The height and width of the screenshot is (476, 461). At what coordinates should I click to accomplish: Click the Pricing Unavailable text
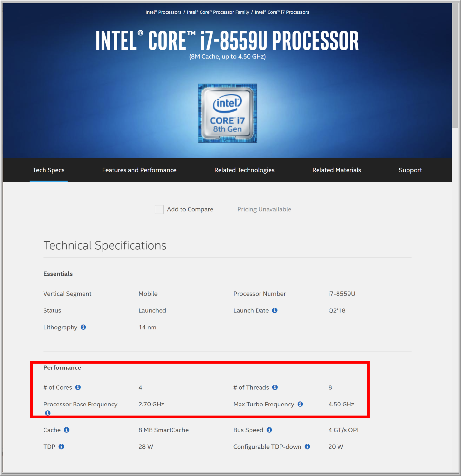[x=264, y=209]
